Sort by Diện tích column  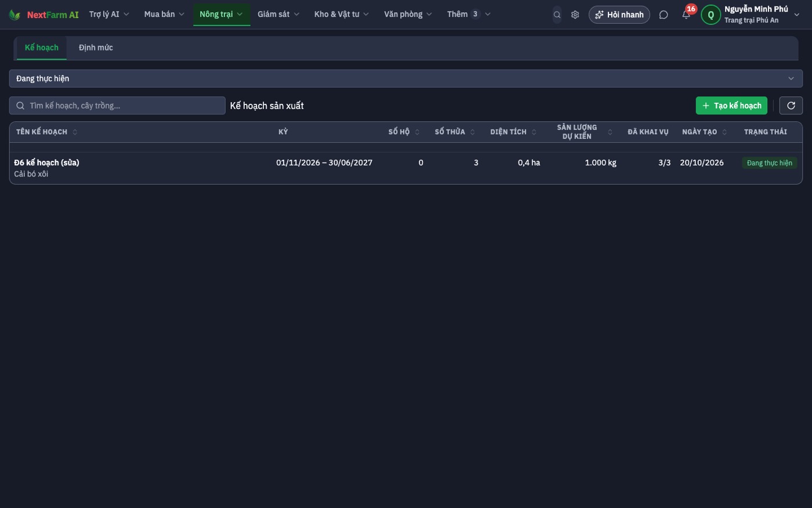click(513, 132)
